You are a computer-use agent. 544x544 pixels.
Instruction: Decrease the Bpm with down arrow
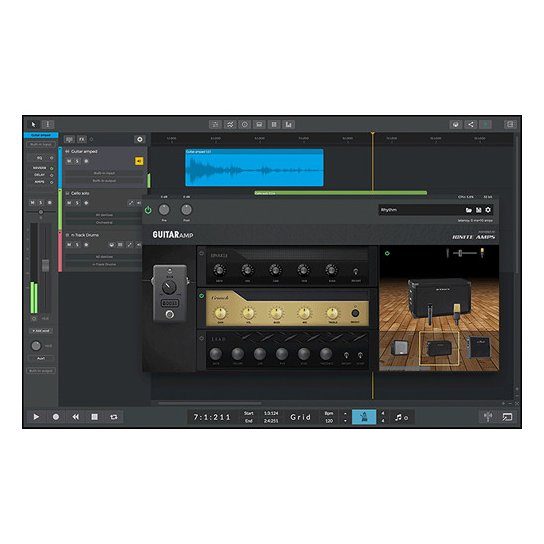(345, 421)
